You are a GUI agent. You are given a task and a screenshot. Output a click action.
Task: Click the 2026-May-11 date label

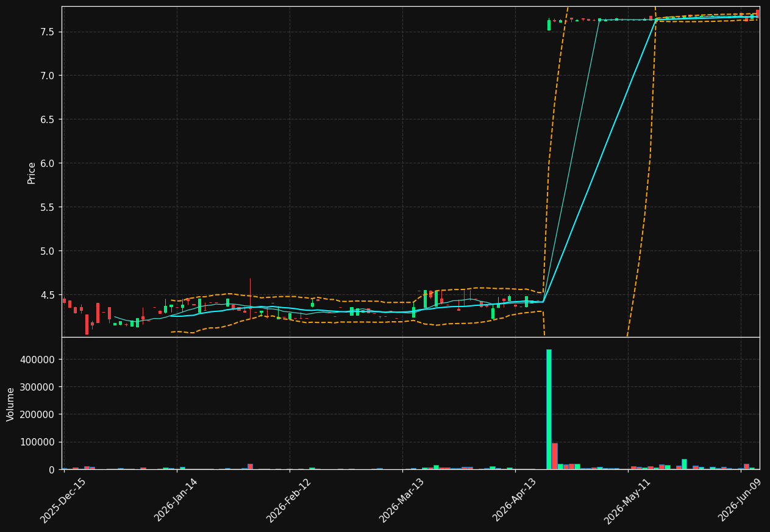point(627,502)
